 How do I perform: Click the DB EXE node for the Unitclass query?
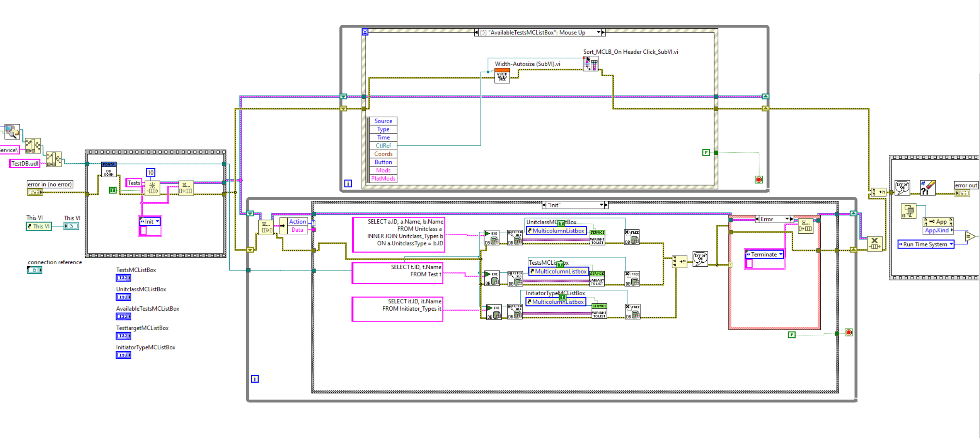click(x=492, y=238)
